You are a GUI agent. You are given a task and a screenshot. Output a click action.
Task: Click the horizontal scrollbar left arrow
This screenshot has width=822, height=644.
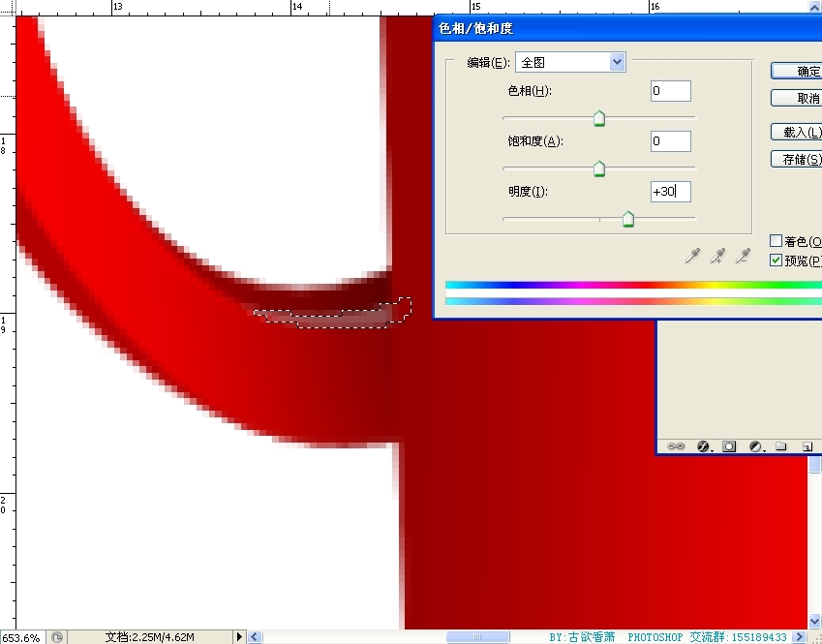click(256, 637)
